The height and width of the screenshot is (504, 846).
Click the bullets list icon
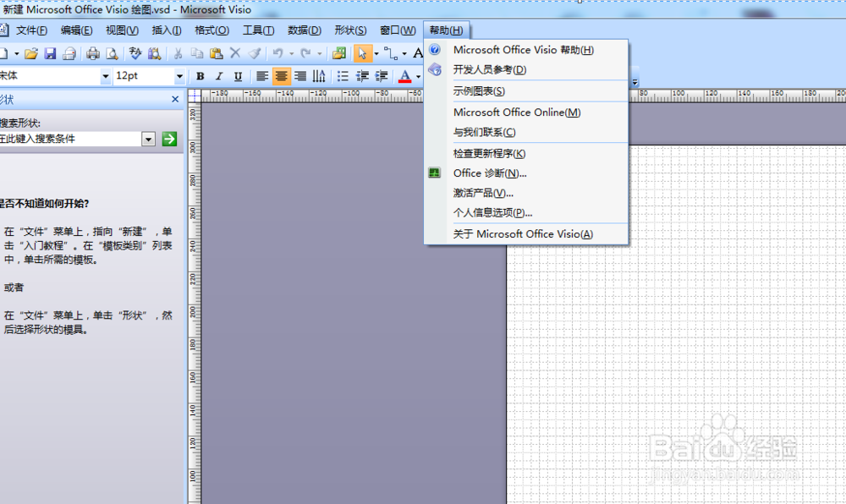pyautogui.click(x=343, y=76)
